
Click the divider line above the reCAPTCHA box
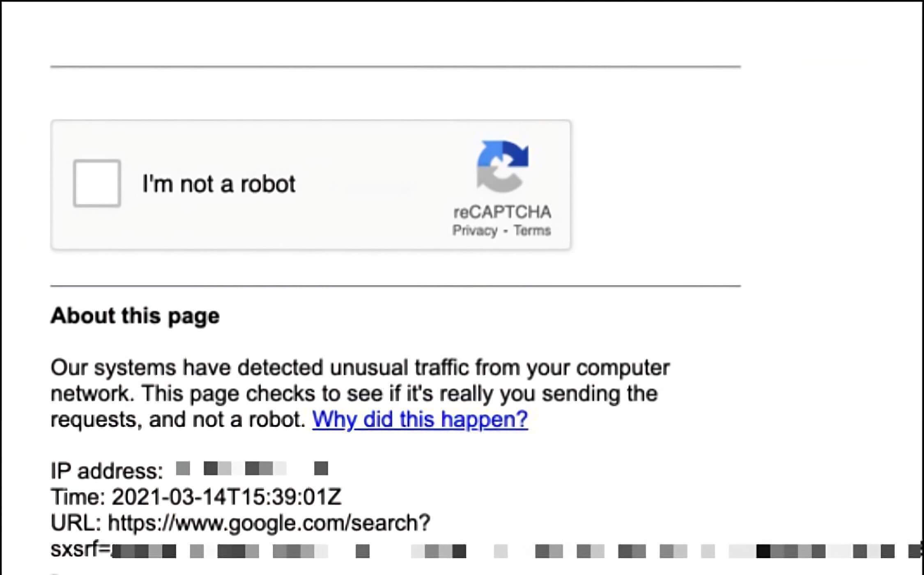tap(395, 66)
